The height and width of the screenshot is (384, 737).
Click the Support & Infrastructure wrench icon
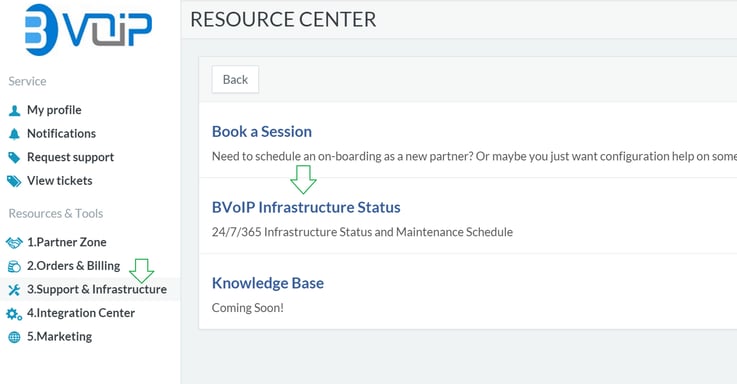14,290
